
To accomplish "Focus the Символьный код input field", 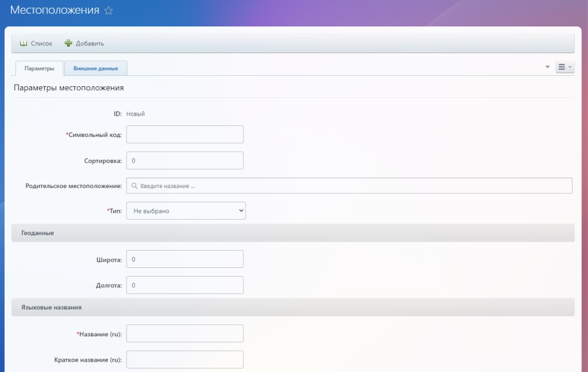I will point(184,134).
